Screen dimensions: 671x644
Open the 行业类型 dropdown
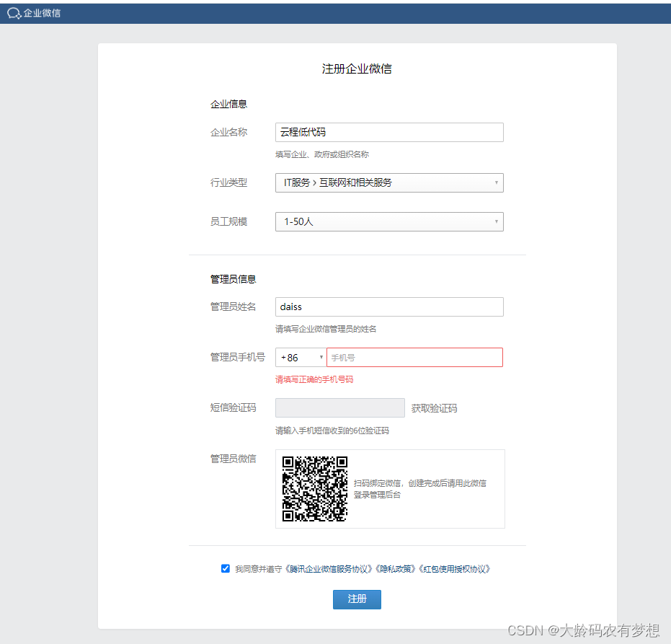[x=389, y=183]
